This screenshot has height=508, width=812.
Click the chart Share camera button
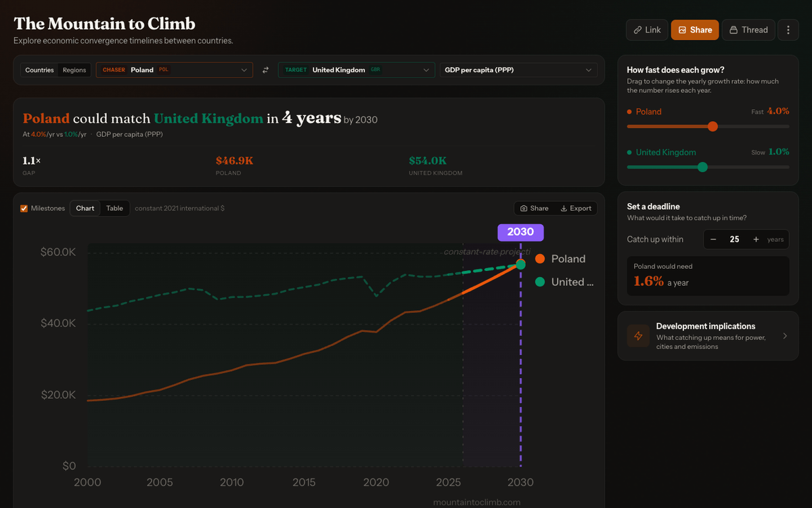tap(534, 208)
